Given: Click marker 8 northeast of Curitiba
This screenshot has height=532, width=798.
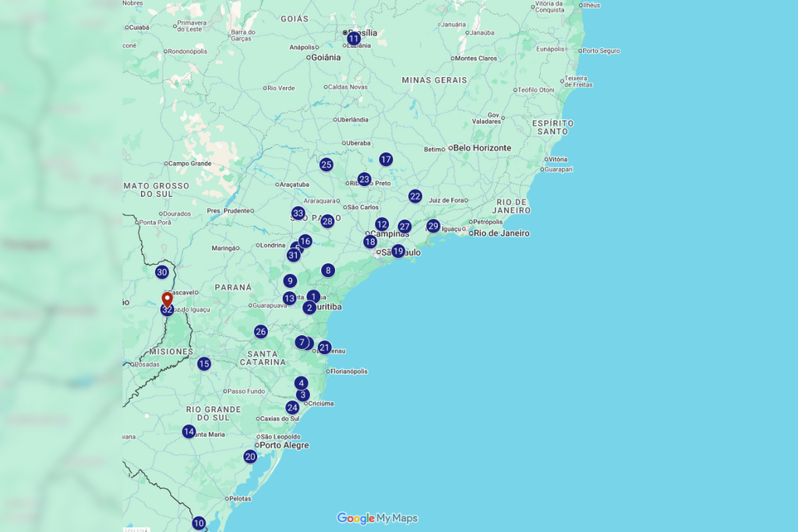Looking at the screenshot, I should coord(328,270).
